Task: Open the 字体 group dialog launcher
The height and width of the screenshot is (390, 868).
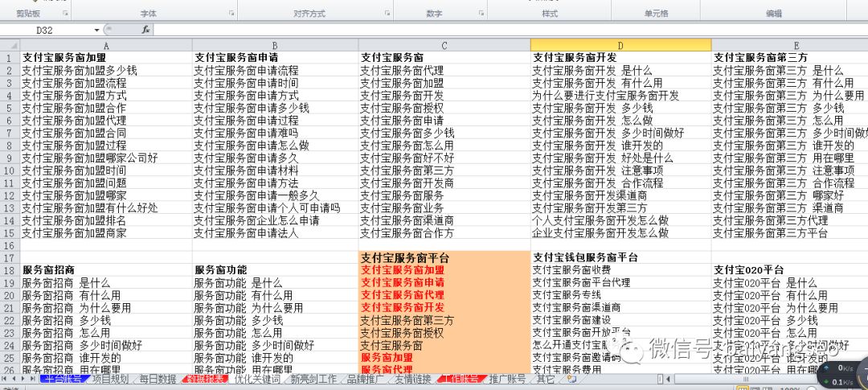Action: click(231, 14)
